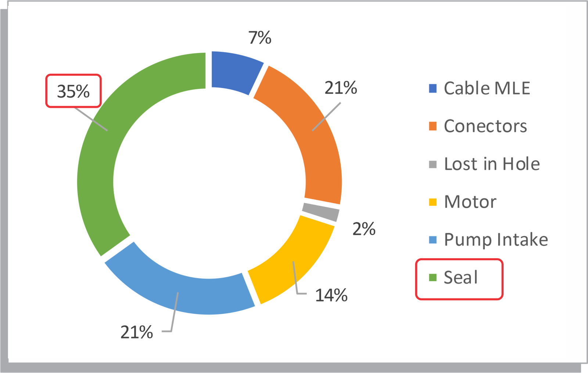Click the yellow Motor legend swatch
Image resolution: width=588 pixels, height=373 pixels.
coord(433,202)
